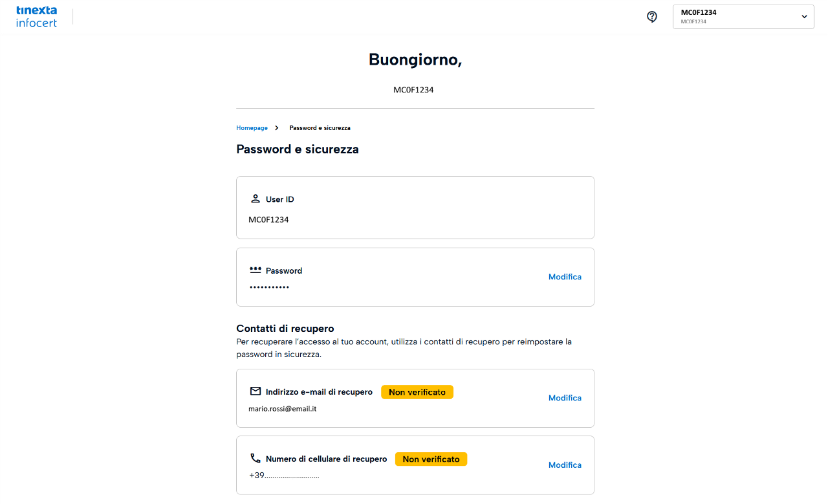Click the Tinexta Infocert logo
The image size is (828, 504).
coord(36,17)
